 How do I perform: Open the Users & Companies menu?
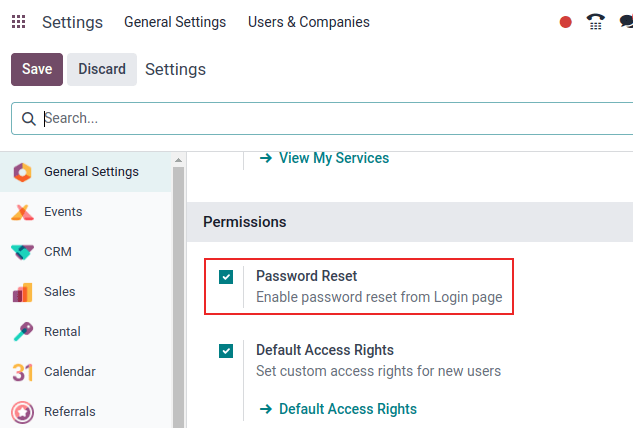click(x=308, y=22)
